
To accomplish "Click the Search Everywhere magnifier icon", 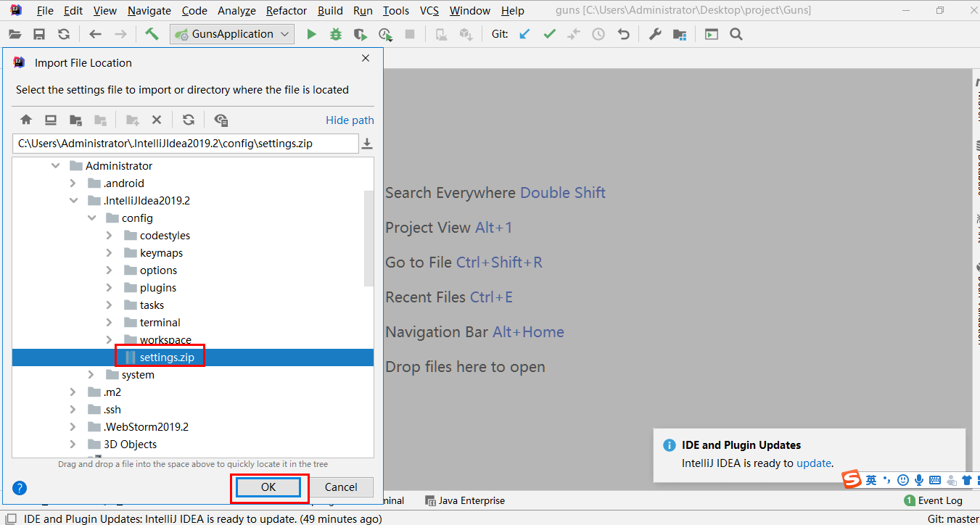I will (x=736, y=34).
